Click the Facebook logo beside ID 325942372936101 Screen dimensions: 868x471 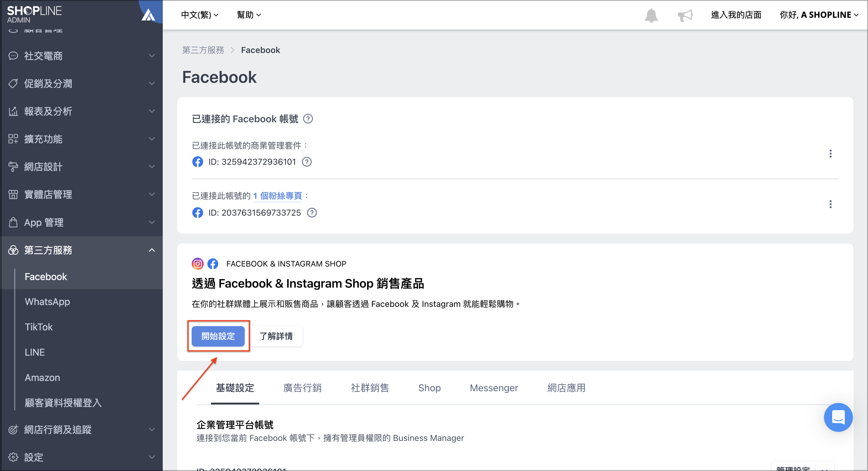(x=197, y=162)
